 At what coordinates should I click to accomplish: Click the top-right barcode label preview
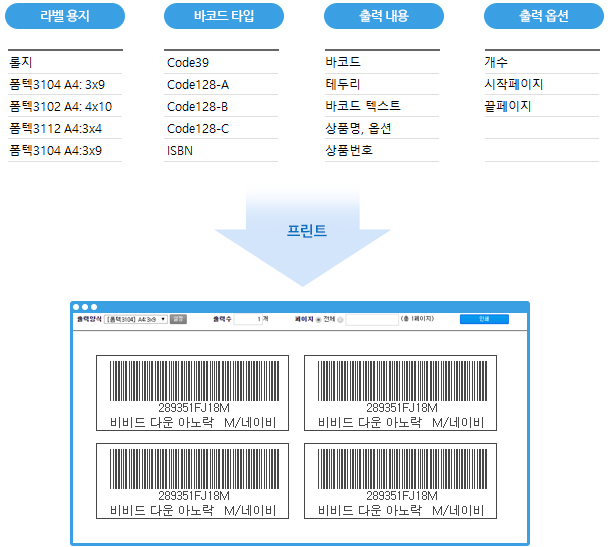[401, 393]
